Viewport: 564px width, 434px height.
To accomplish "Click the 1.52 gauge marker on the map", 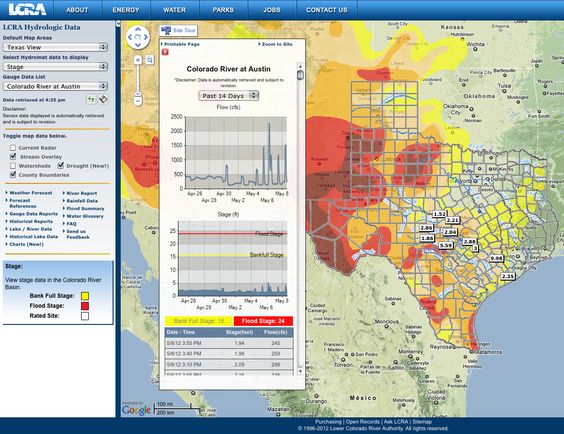I will pos(439,214).
